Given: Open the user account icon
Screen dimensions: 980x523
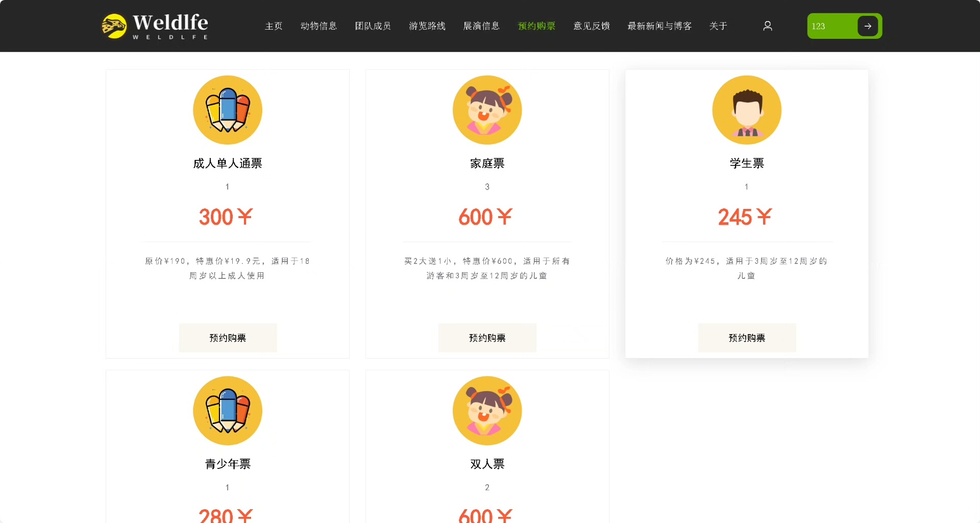Looking at the screenshot, I should point(767,26).
